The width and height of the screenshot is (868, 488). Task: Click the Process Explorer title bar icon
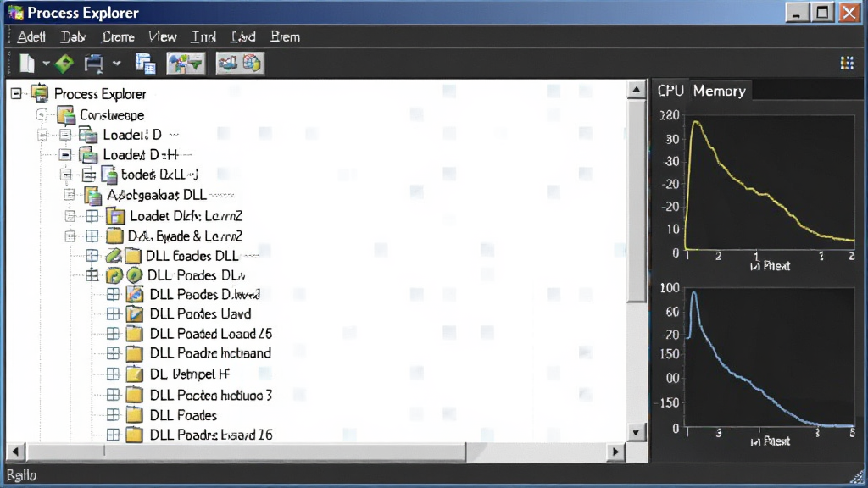point(15,12)
